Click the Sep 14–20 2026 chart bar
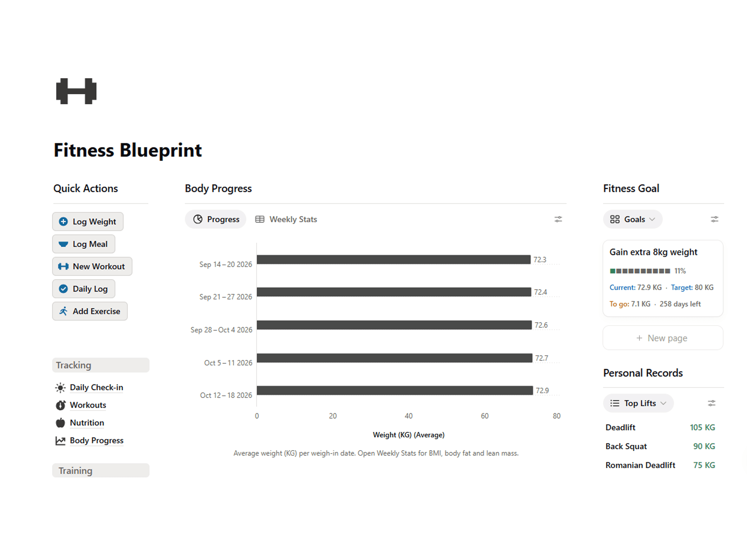 [394, 259]
